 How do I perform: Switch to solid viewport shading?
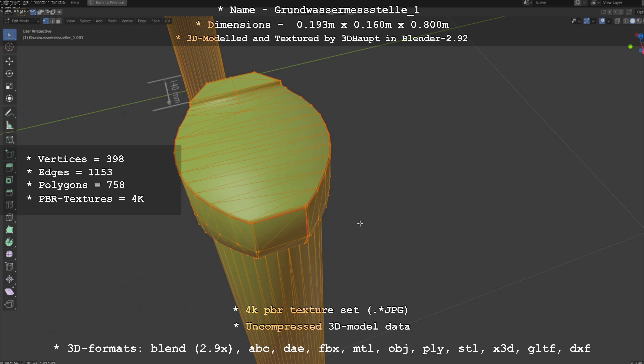pos(632,21)
